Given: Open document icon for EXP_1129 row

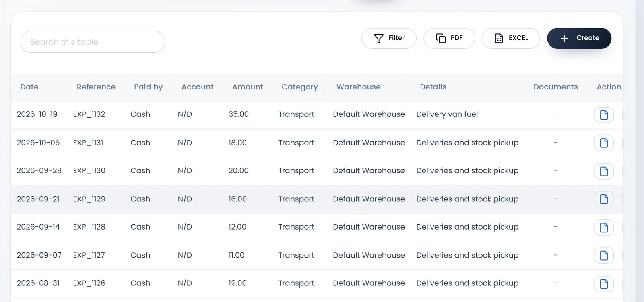Looking at the screenshot, I should [x=604, y=199].
